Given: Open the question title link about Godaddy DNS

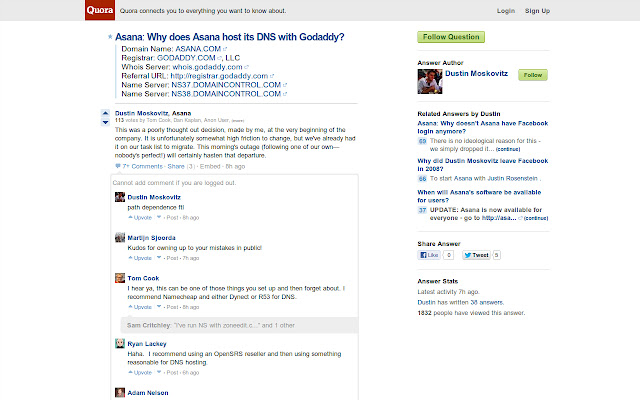Looking at the screenshot, I should [x=229, y=37].
